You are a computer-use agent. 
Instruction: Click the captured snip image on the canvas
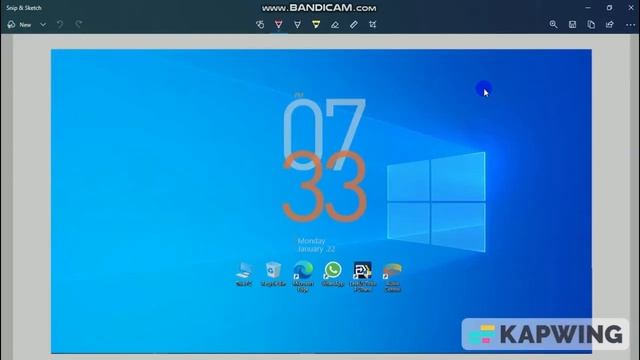pyautogui.click(x=321, y=201)
